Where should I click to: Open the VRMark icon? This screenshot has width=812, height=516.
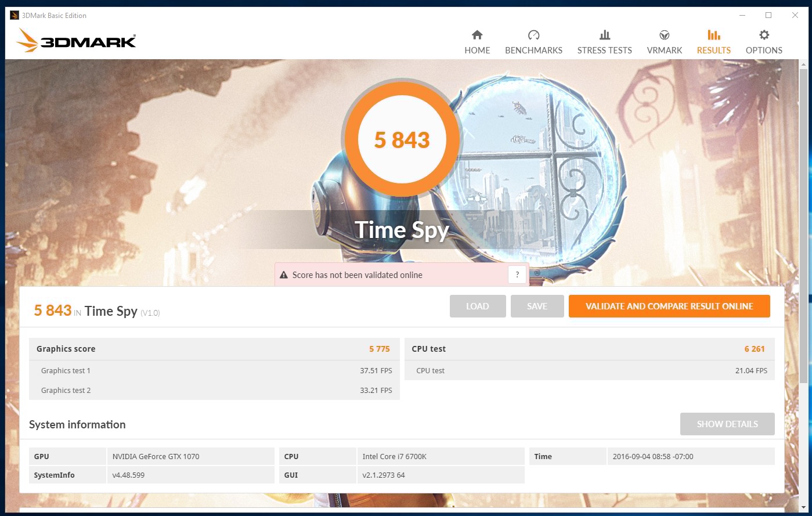665,35
